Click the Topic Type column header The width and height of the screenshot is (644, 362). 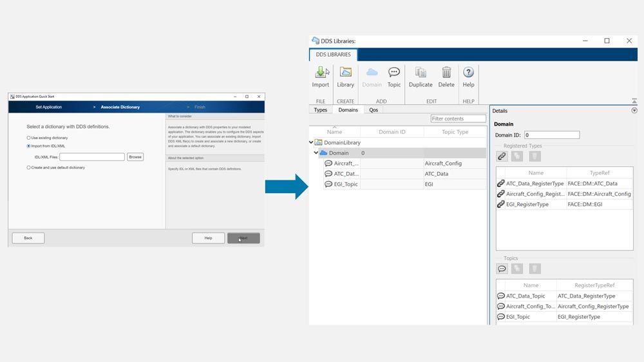[x=455, y=132]
